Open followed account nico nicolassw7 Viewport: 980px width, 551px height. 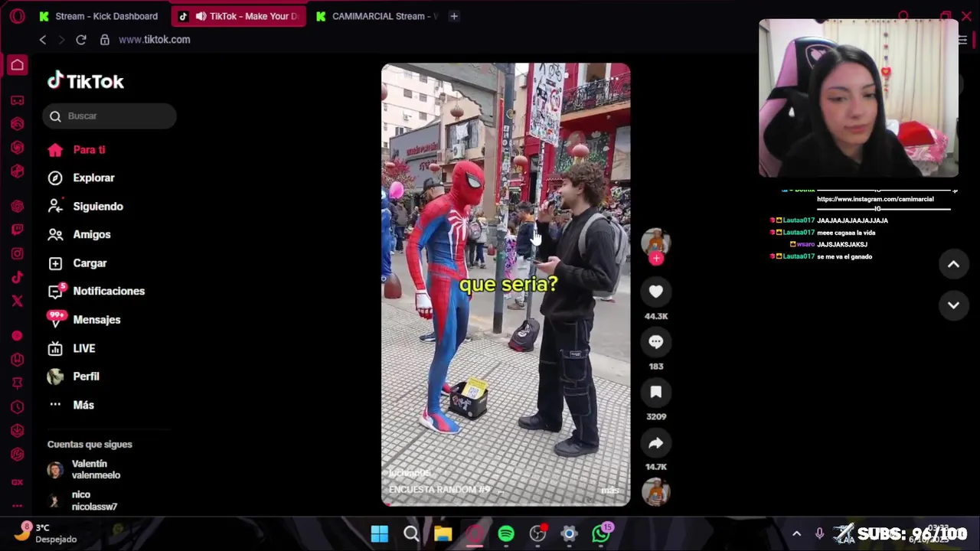(94, 500)
